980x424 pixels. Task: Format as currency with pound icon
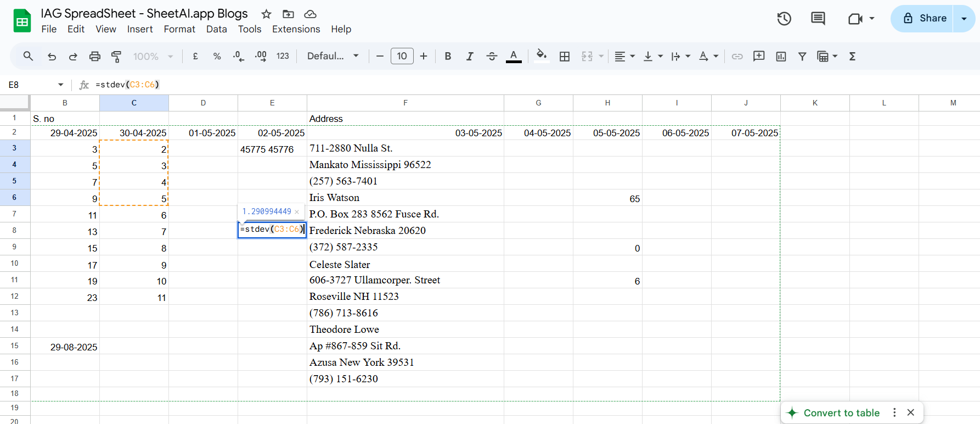(195, 56)
